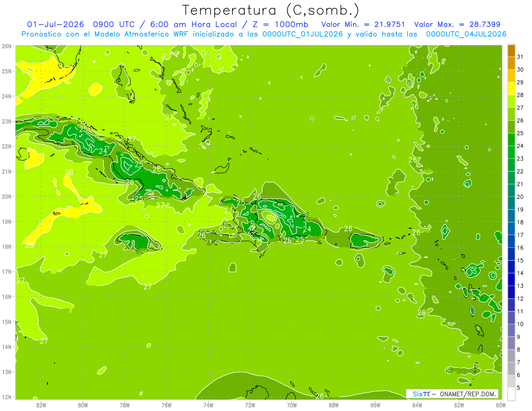
Task: Click the 62W longitude axis label
Action: pos(459,405)
